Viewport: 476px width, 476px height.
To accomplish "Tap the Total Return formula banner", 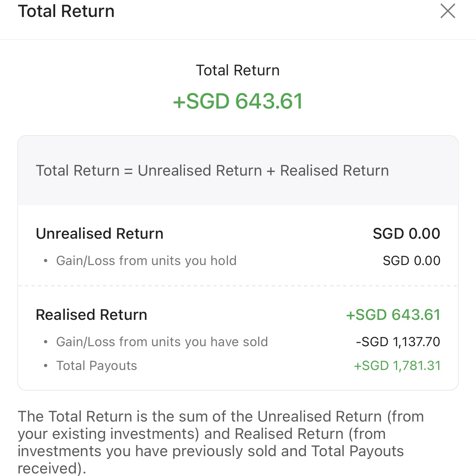I will [238, 171].
